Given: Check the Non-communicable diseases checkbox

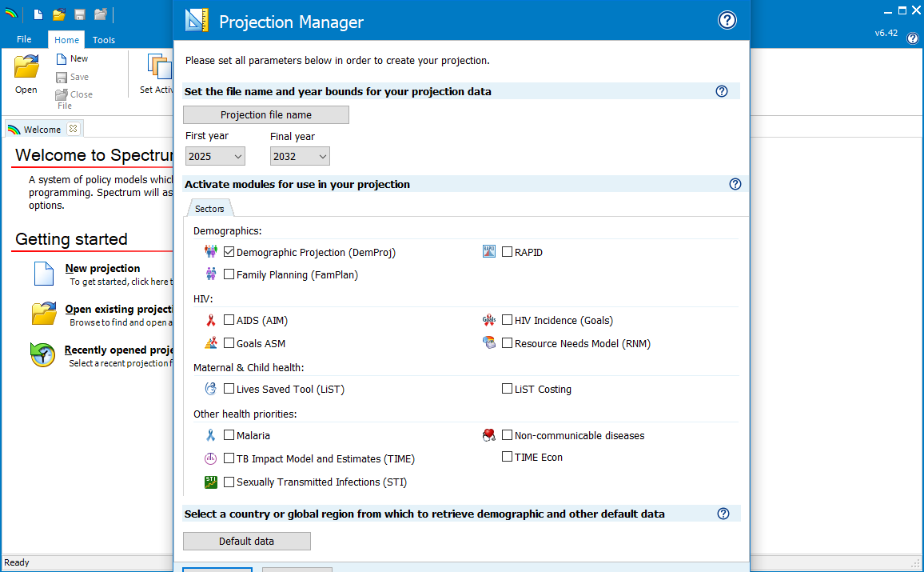Looking at the screenshot, I should click(x=507, y=435).
